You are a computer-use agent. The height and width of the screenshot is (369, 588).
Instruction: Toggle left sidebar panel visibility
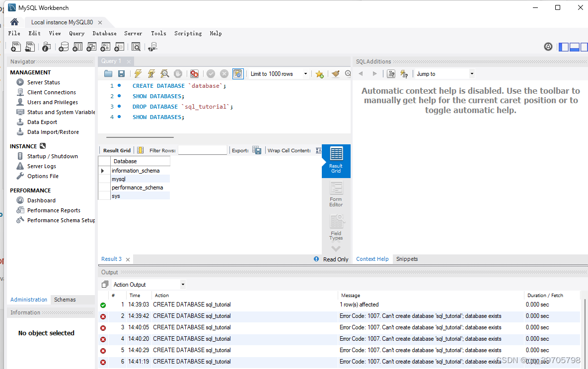pyautogui.click(x=564, y=47)
